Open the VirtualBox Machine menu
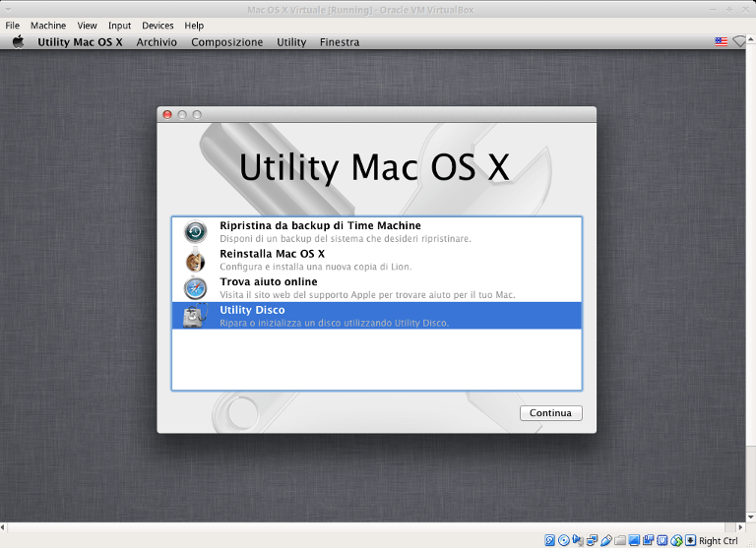Screen dimensions: 756x548 tap(48, 26)
